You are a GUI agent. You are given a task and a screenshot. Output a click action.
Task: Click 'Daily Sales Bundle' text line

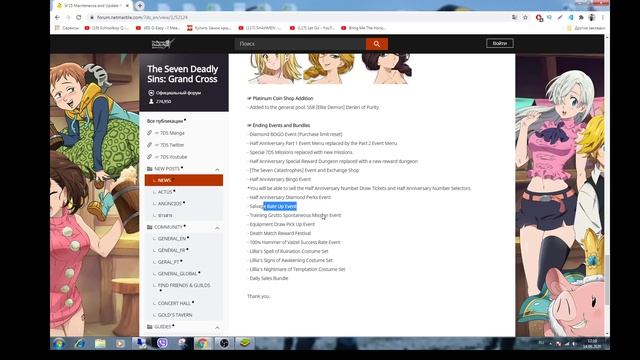pyautogui.click(x=269, y=278)
